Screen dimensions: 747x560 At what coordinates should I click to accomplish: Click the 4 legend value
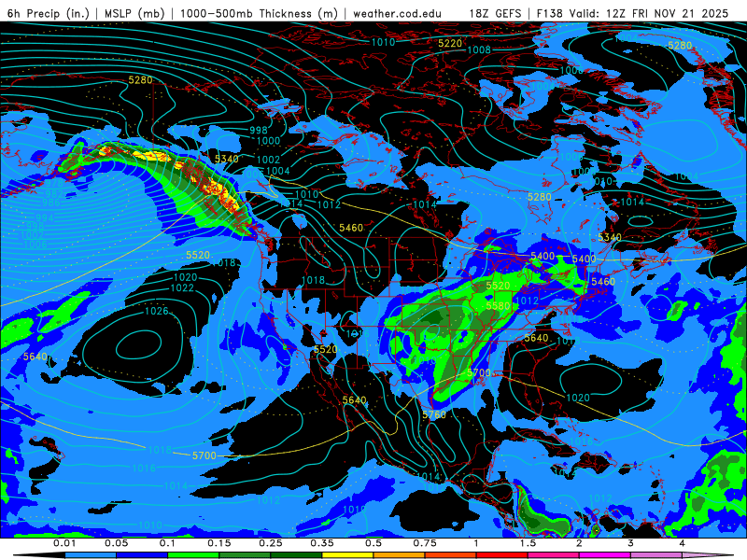pyautogui.click(x=683, y=543)
